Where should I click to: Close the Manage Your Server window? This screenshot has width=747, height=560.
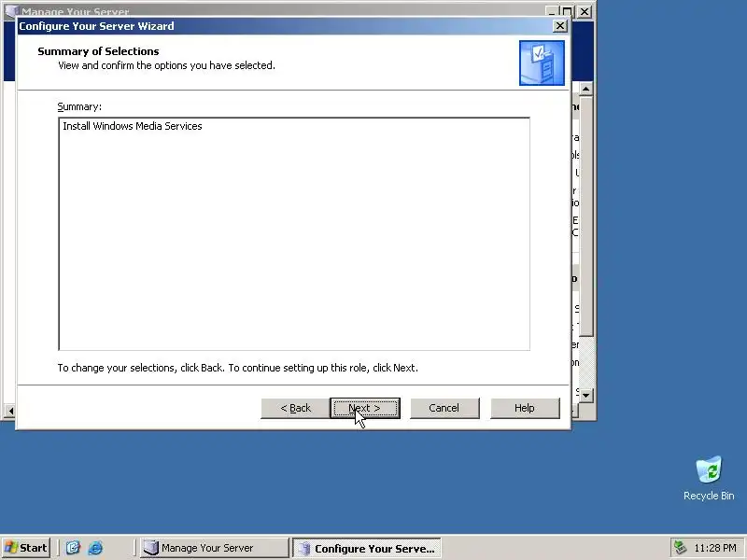[x=585, y=11]
